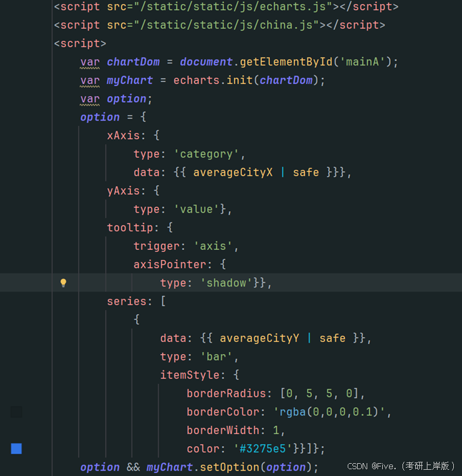This screenshot has width=462, height=476.
Task: Click the trigger: 'axis' line
Action: pyautogui.click(x=186, y=246)
